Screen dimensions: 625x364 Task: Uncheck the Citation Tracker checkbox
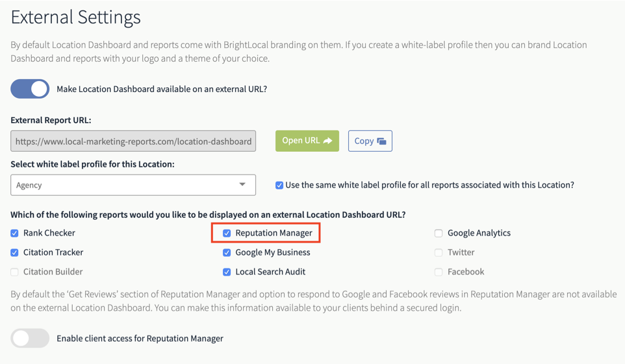tap(14, 252)
